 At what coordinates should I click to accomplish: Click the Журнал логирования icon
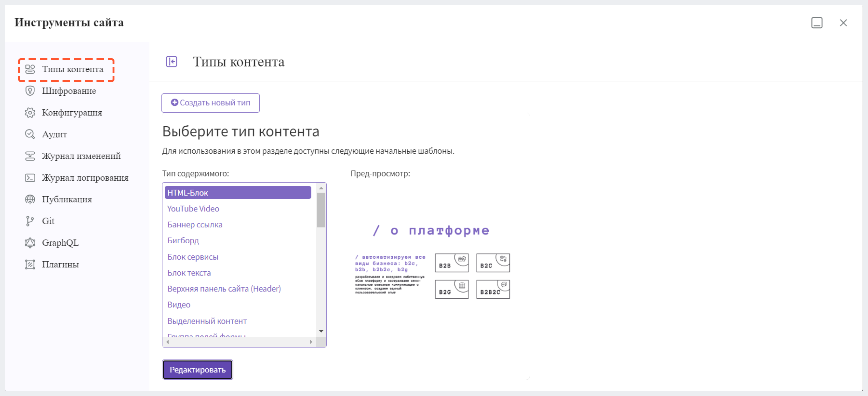31,177
